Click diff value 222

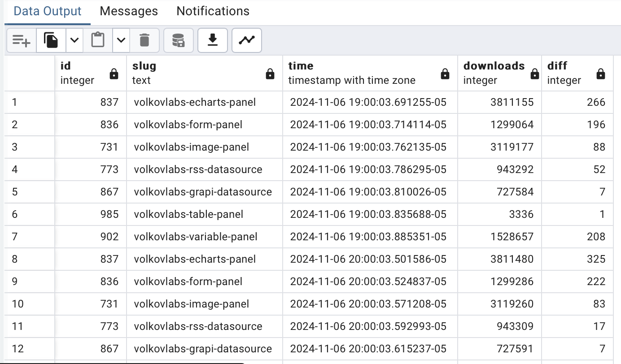coord(577,282)
